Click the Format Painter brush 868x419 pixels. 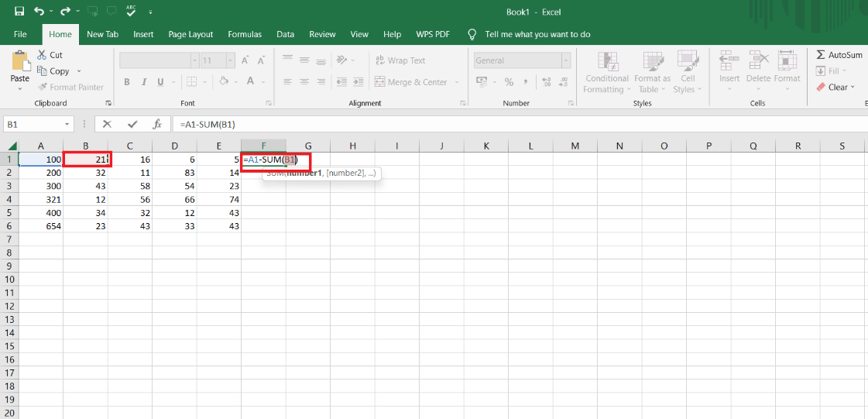[70, 87]
